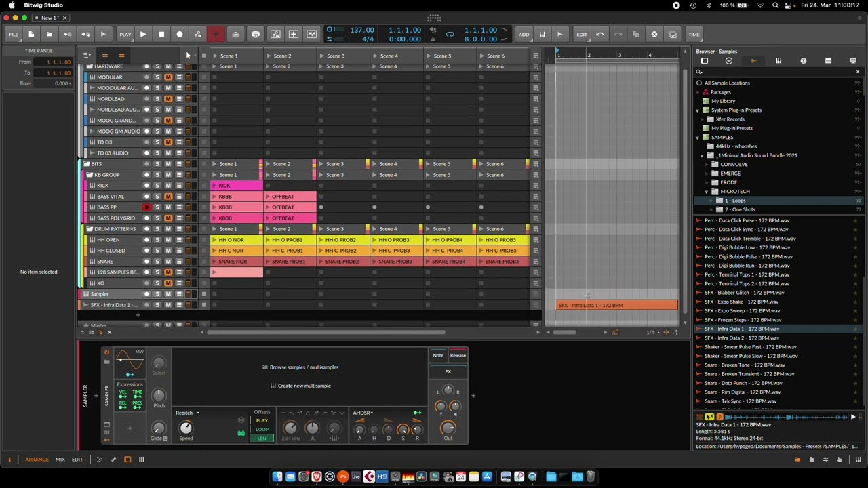Select the OFFBEAT clip on BASS VITAL

click(290, 197)
